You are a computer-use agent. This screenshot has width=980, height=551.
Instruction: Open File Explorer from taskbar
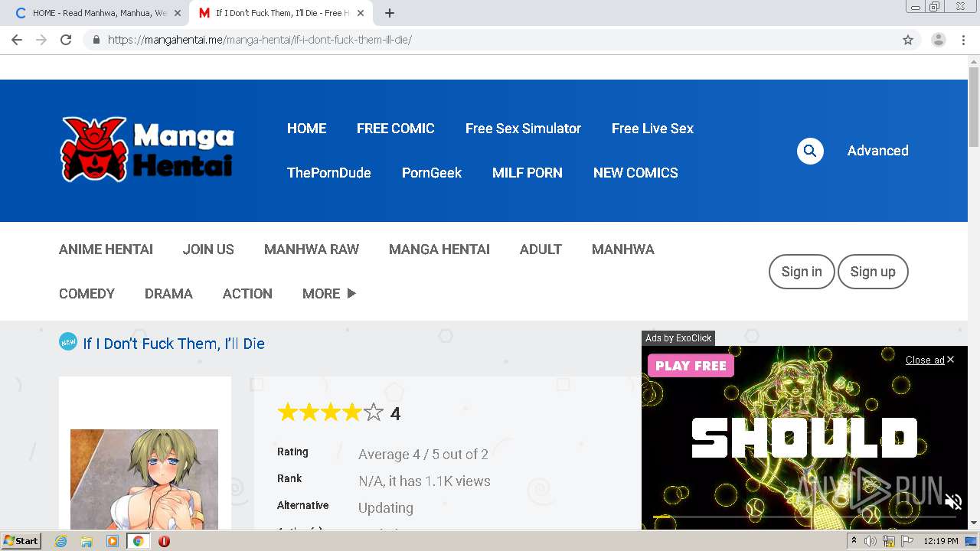(x=87, y=541)
